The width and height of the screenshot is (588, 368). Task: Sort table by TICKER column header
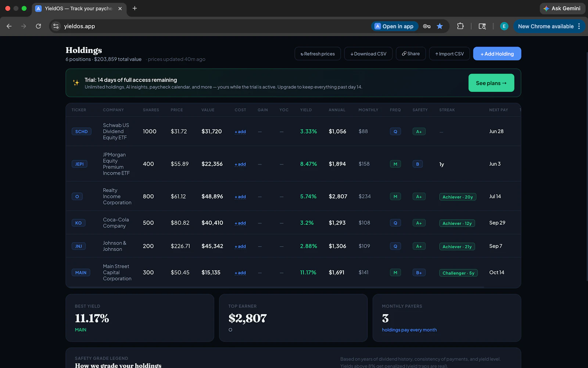coord(79,110)
